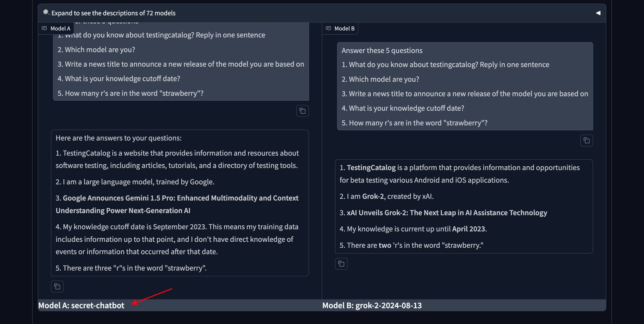The width and height of the screenshot is (644, 324).
Task: Copy Model B's user prompt message
Action: 586,140
